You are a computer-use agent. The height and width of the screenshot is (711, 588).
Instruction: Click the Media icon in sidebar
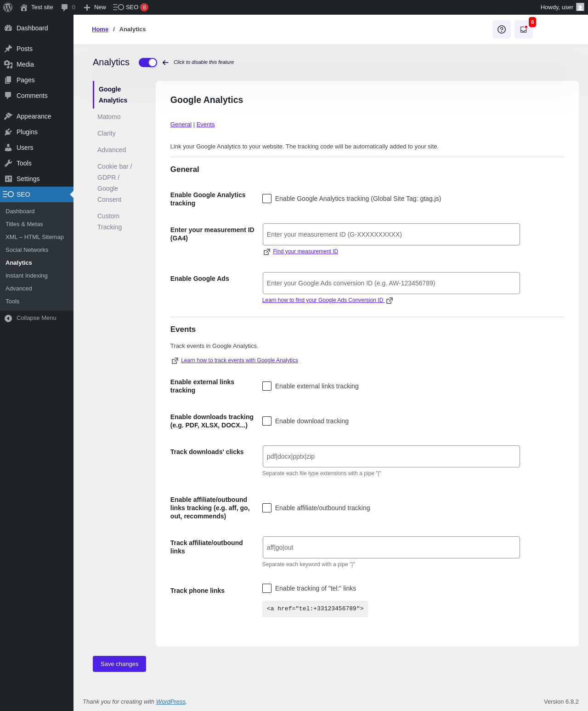click(8, 64)
